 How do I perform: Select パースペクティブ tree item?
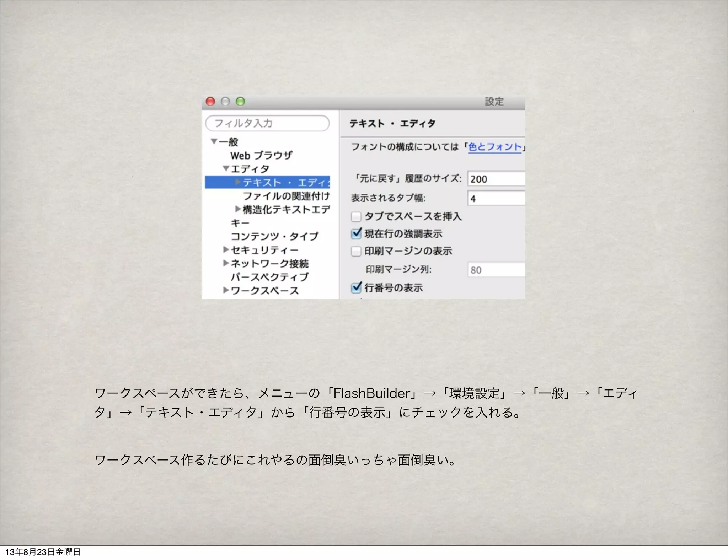(x=269, y=277)
